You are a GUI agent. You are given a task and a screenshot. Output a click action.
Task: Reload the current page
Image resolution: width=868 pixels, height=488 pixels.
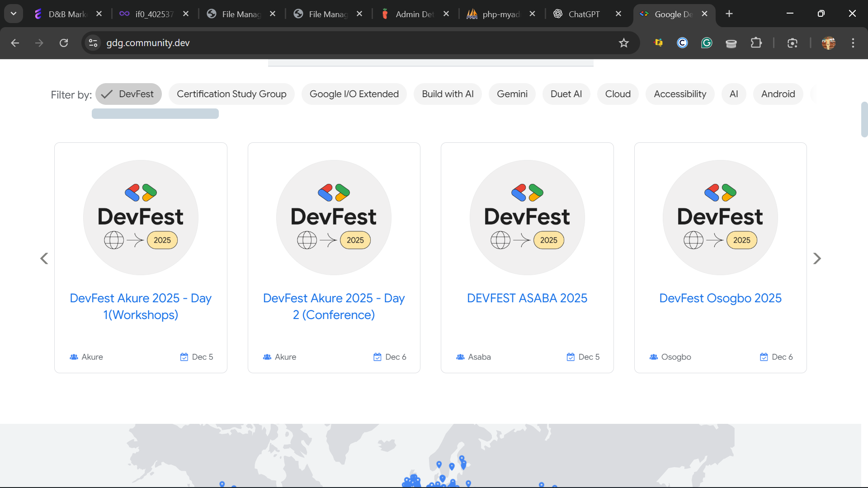point(64,43)
